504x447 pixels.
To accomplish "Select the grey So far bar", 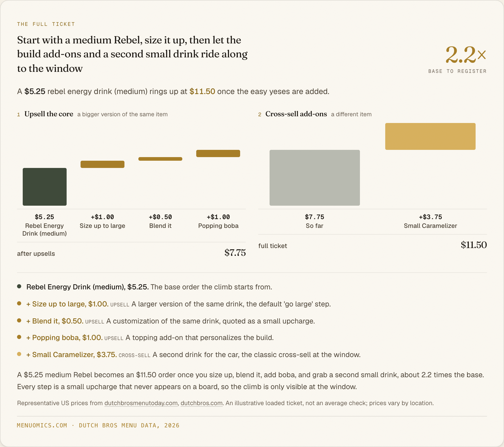I will (x=315, y=178).
